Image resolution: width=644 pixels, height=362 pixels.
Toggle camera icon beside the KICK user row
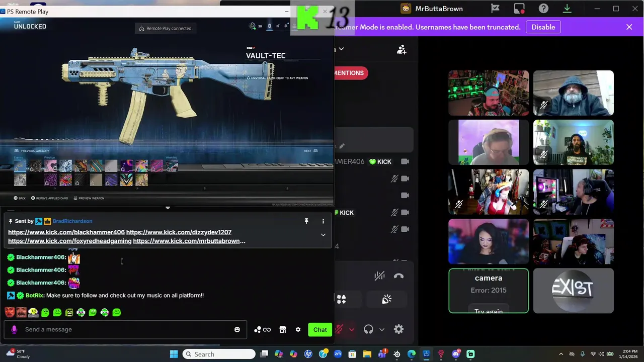click(x=405, y=161)
